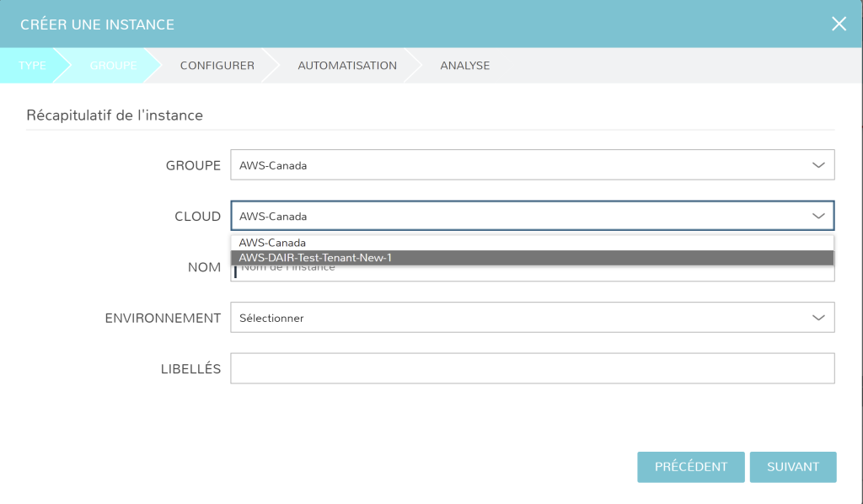Close the Créer une instance dialog
This screenshot has height=504, width=863.
[839, 24]
